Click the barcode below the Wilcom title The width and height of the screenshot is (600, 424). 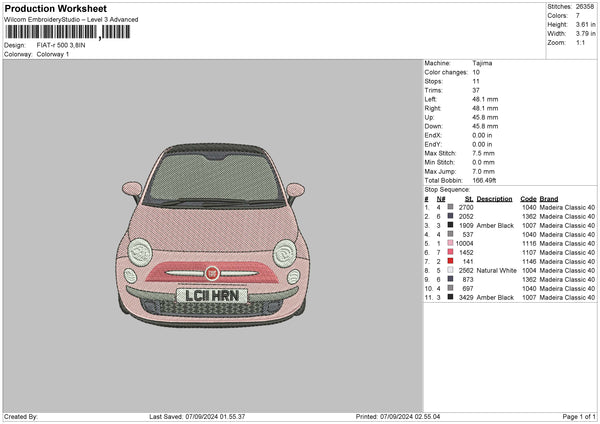click(66, 32)
